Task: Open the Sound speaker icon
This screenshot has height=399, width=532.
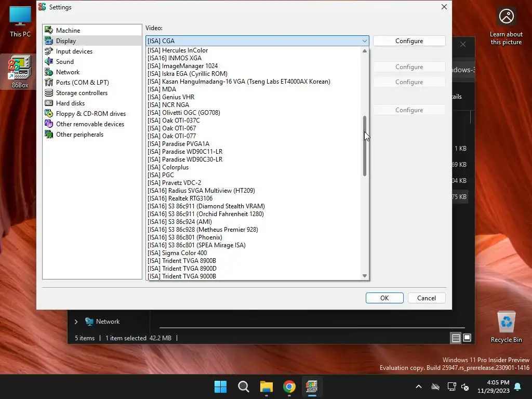Action: click(x=49, y=61)
